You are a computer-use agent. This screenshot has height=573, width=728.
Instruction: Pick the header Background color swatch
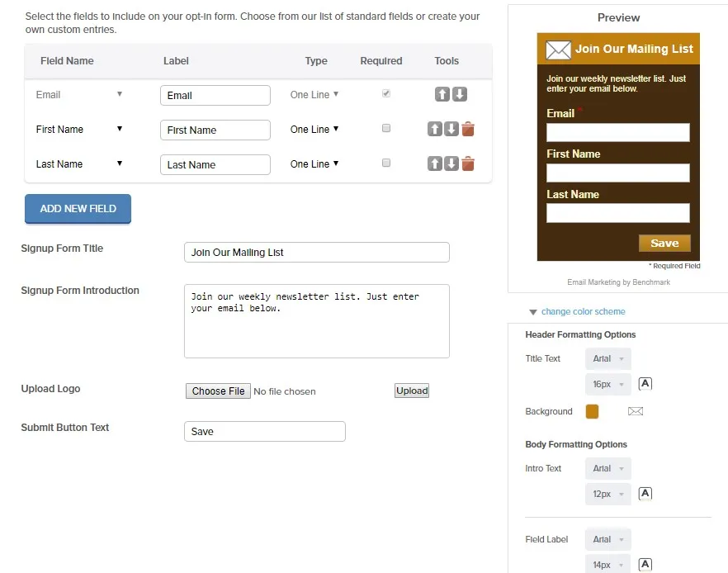coord(592,411)
